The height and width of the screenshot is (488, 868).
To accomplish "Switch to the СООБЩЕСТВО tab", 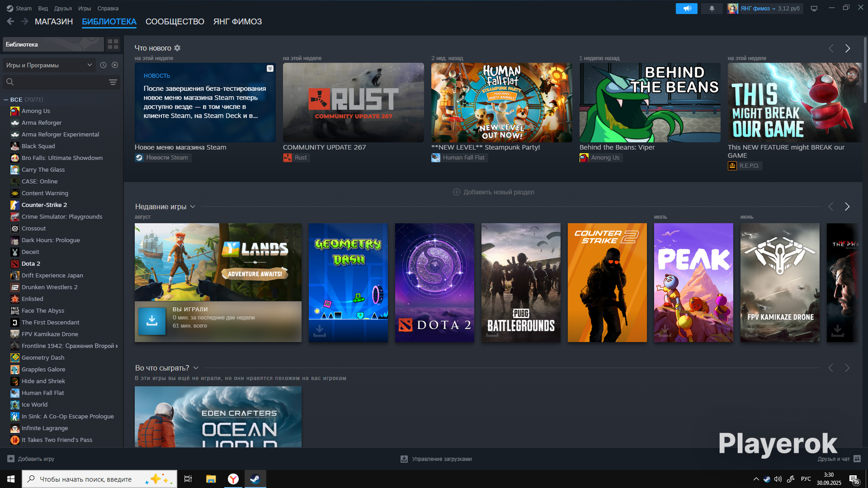I will point(175,21).
